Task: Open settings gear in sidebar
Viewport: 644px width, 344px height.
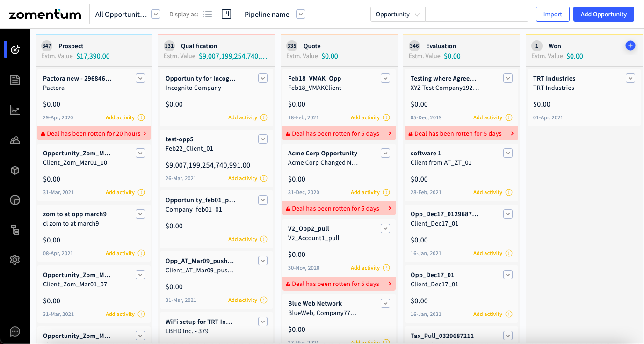Action: (15, 260)
